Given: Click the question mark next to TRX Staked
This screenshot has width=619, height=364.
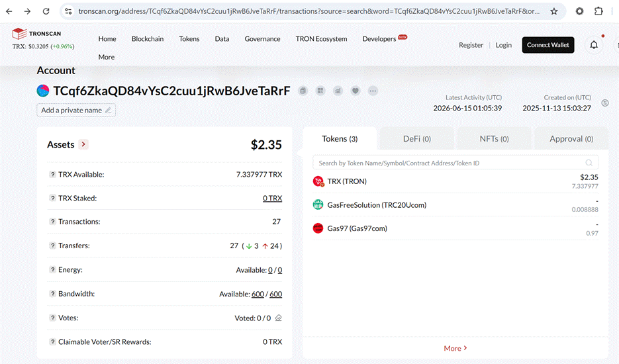Looking at the screenshot, I should (x=52, y=198).
